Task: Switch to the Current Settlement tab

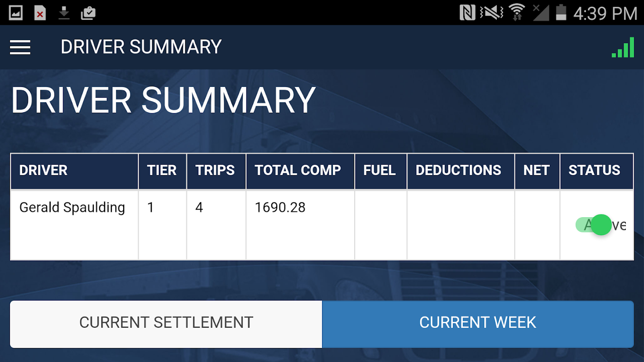Action: tap(166, 323)
